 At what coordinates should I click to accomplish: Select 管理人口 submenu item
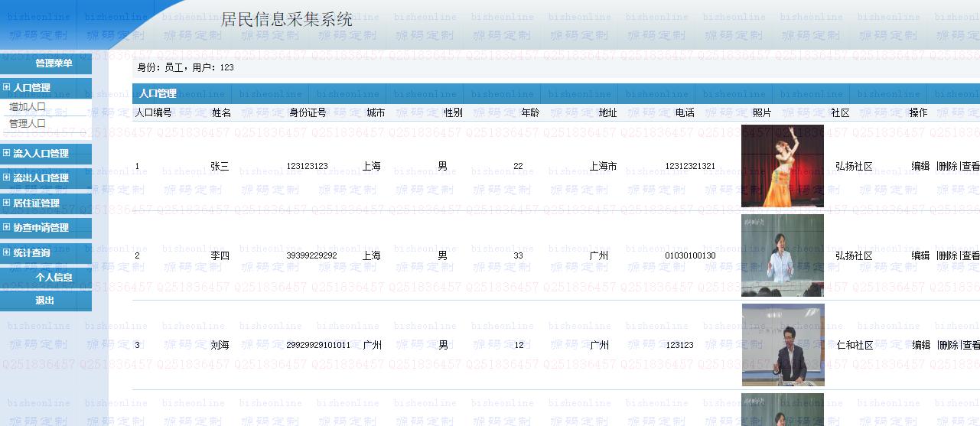point(28,123)
